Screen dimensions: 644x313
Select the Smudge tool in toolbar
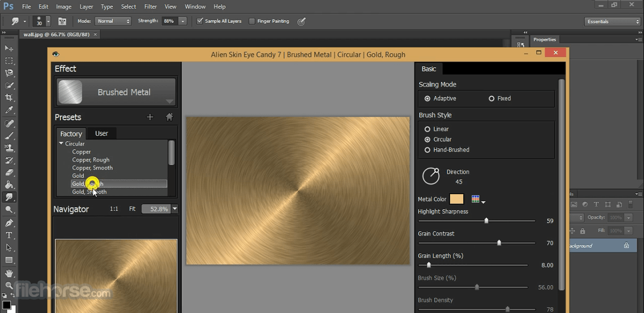point(9,197)
